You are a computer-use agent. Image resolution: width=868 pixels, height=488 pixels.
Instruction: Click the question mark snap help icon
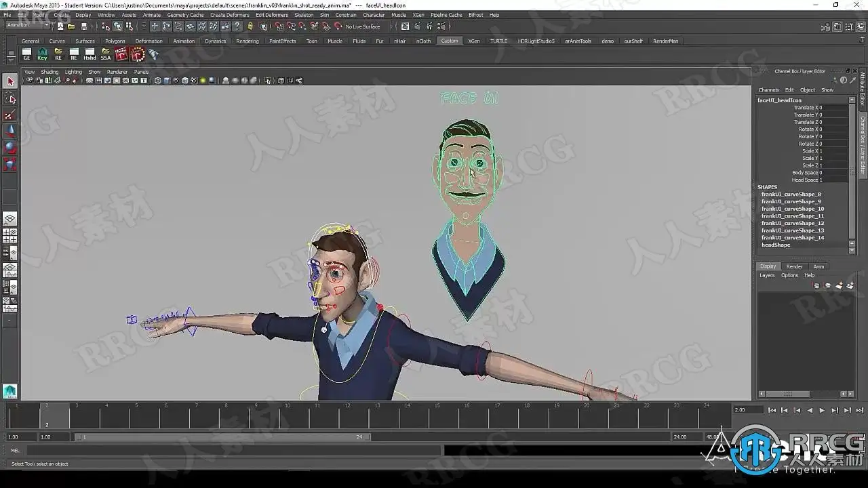237,26
